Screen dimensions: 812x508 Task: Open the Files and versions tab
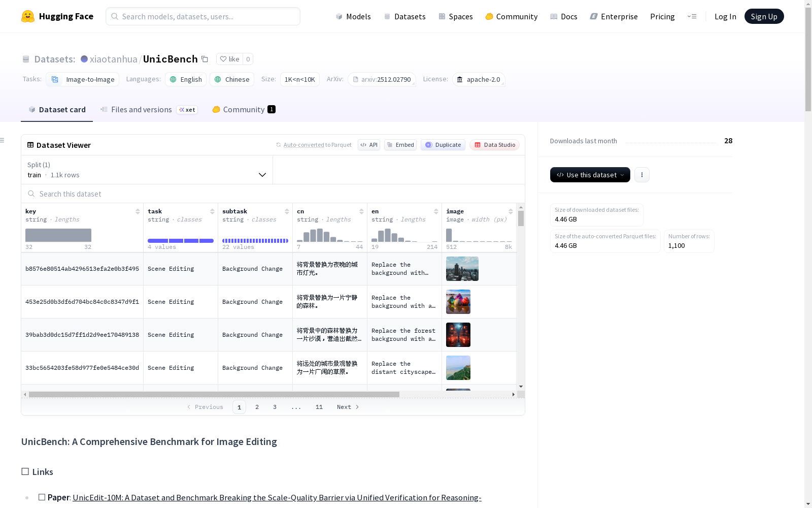(x=149, y=109)
